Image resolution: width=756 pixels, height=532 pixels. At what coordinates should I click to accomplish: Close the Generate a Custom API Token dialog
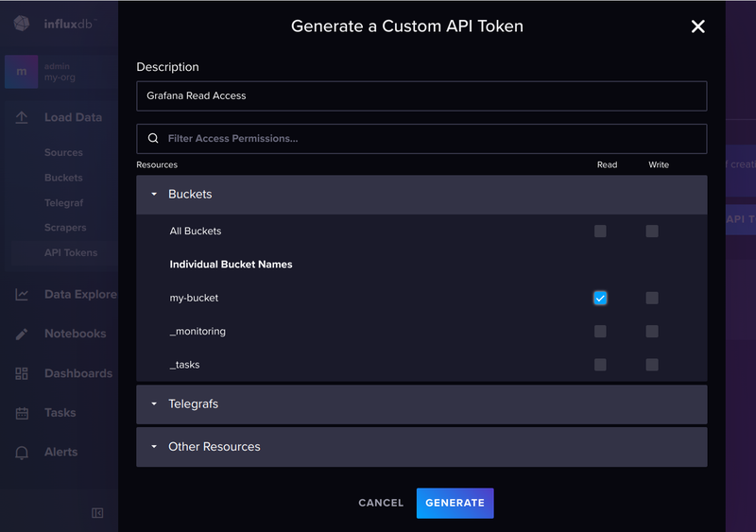coord(697,26)
